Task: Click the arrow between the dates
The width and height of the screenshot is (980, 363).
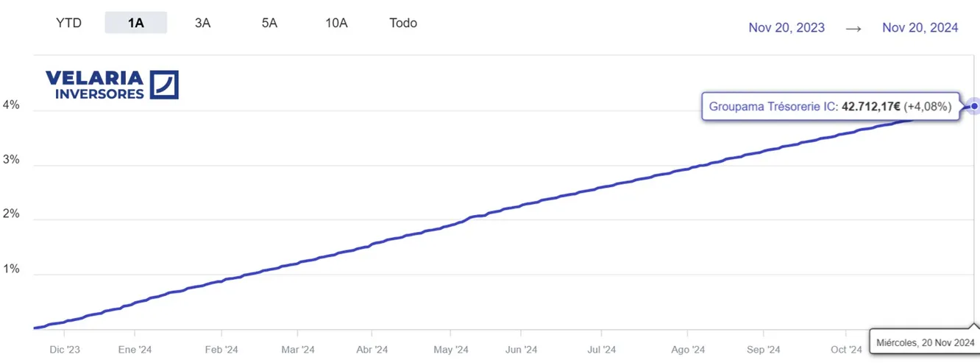Action: pos(853,28)
